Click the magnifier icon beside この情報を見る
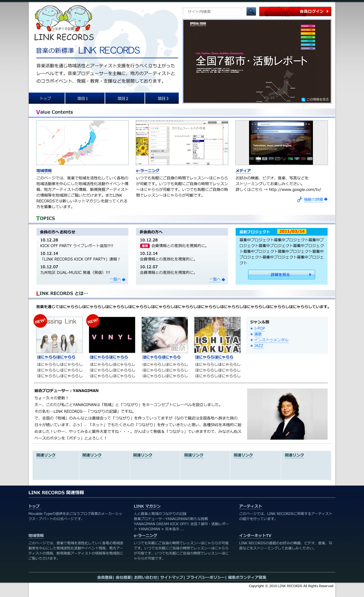The height and width of the screenshot is (597, 364). tap(303, 100)
